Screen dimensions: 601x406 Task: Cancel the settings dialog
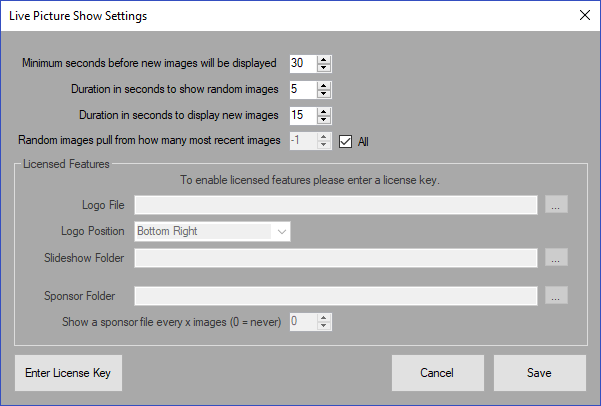[x=437, y=373]
